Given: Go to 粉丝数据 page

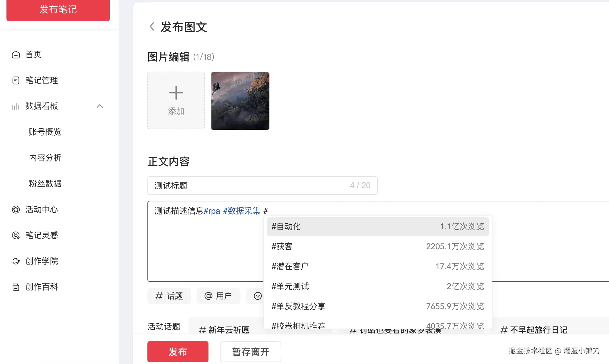Looking at the screenshot, I should pyautogui.click(x=45, y=184).
